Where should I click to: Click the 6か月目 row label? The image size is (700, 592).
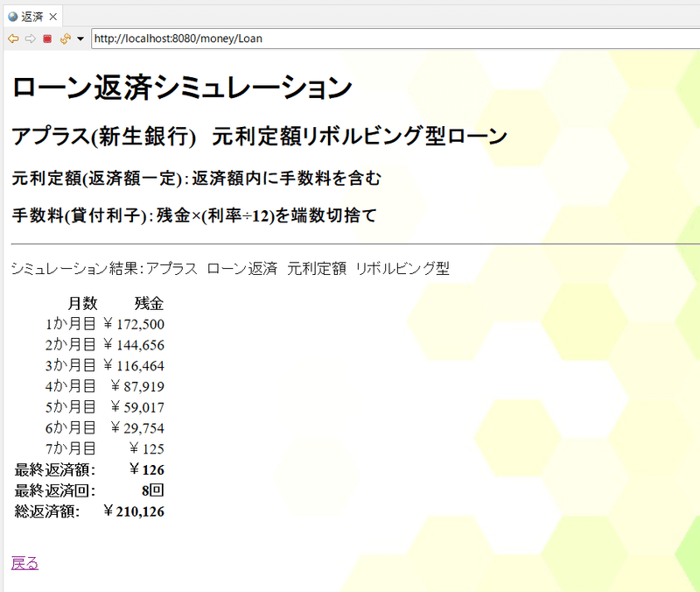70,428
